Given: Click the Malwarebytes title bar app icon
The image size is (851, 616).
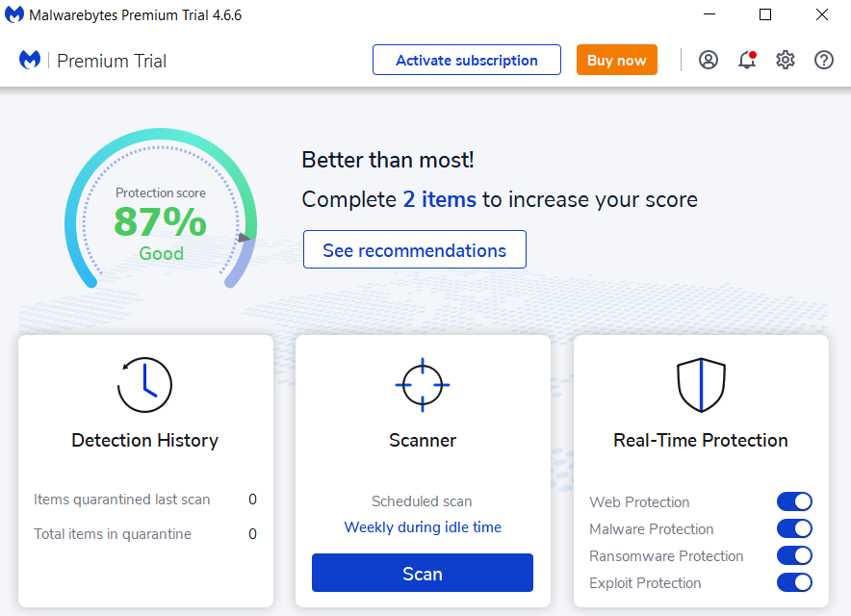Looking at the screenshot, I should (x=14, y=14).
